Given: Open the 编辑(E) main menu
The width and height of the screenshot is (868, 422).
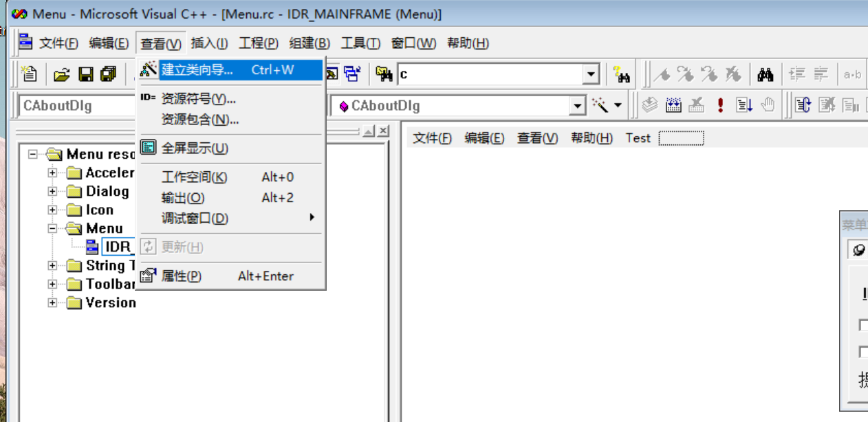Looking at the screenshot, I should (x=109, y=43).
